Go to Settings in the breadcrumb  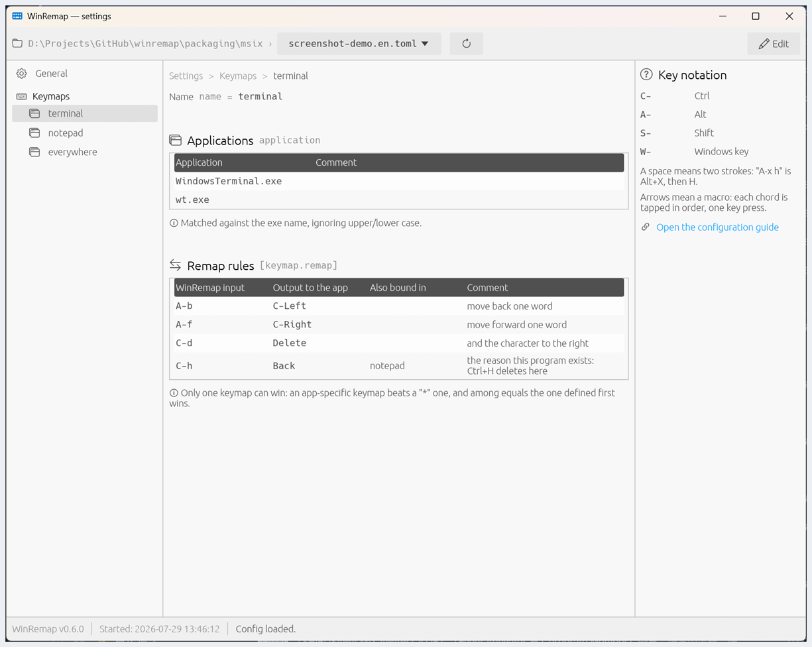point(186,76)
